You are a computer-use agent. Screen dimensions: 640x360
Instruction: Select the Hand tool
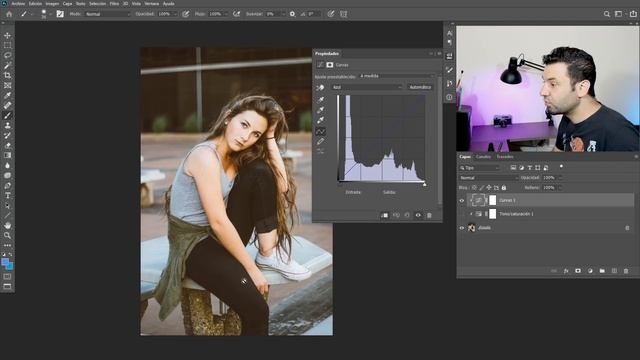[x=7, y=225]
